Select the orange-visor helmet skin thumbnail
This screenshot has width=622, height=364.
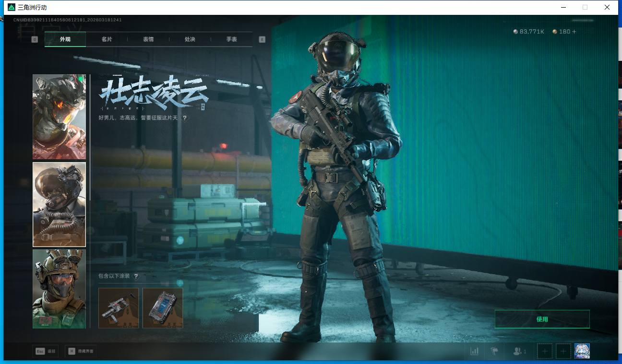[59, 117]
